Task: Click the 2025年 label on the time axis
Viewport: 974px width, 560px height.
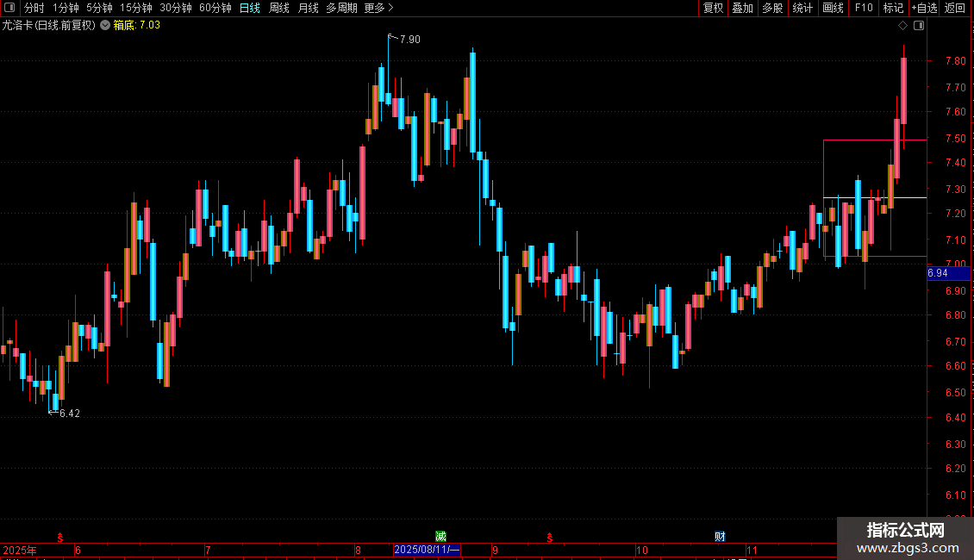Action: click(19, 550)
